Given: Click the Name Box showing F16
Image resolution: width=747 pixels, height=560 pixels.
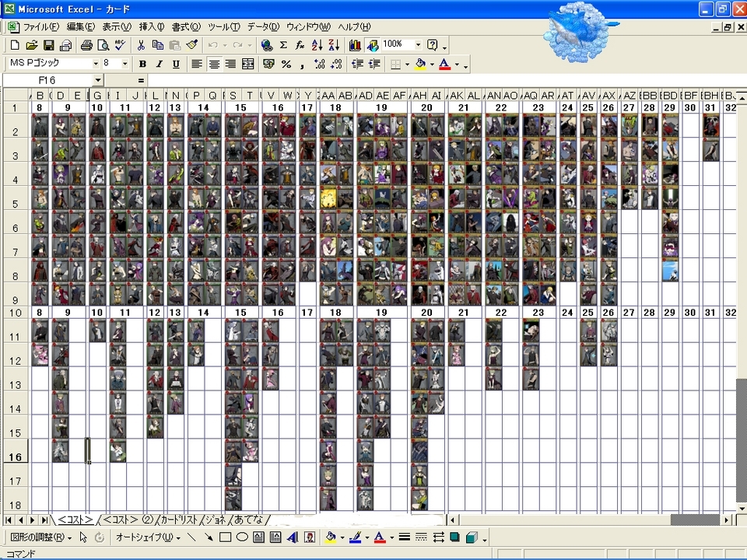Looking at the screenshot, I should 47,80.
